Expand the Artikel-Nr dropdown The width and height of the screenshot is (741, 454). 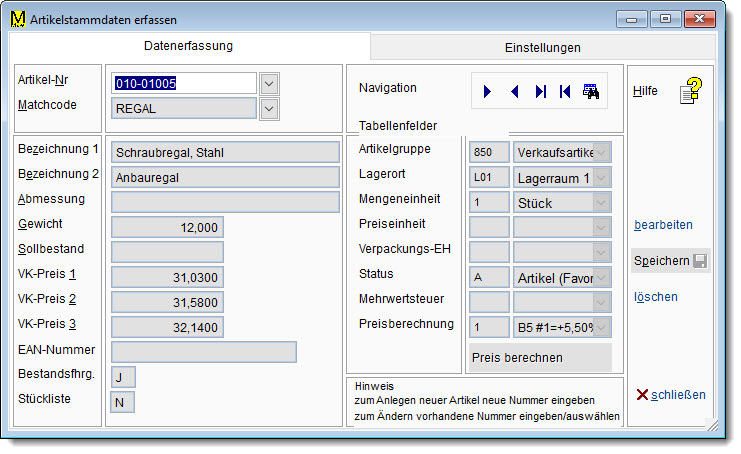point(269,83)
